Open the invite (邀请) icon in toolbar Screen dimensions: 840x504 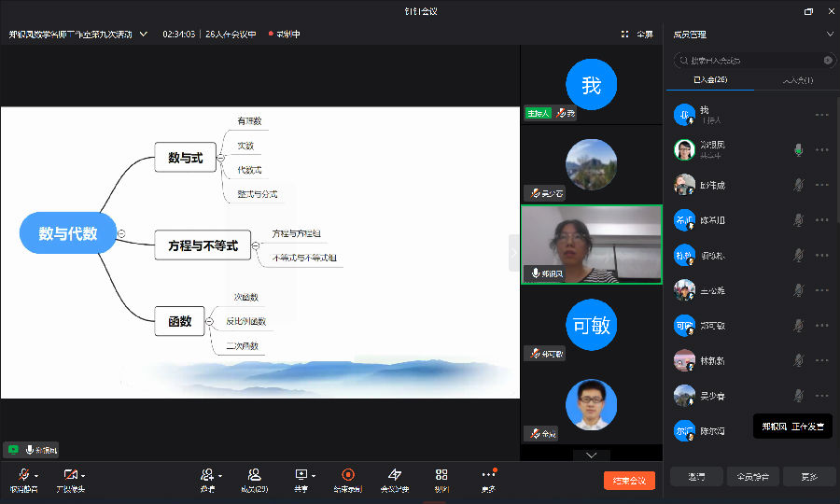coord(207,475)
